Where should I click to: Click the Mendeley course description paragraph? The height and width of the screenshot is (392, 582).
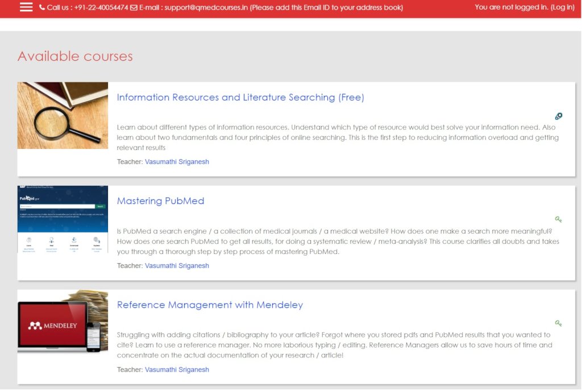(334, 345)
